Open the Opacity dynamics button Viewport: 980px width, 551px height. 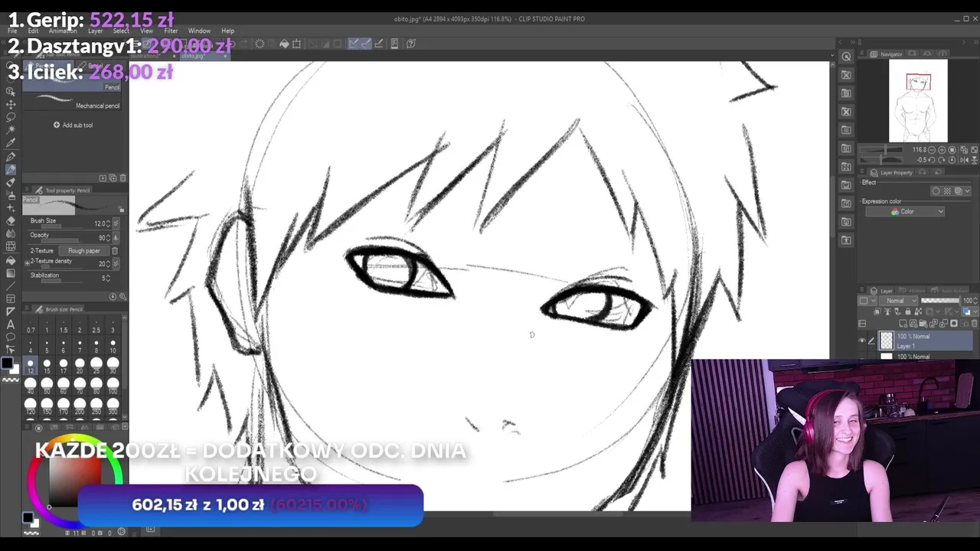[x=116, y=238]
